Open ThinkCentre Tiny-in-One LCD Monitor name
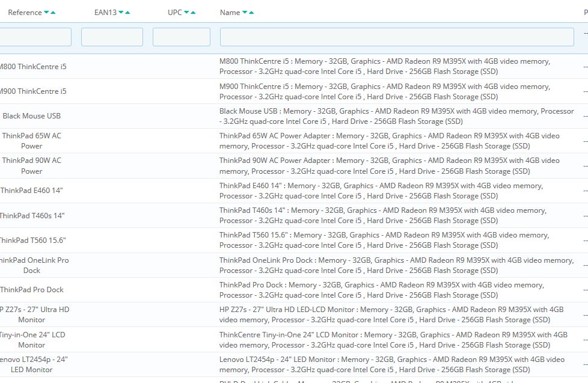This screenshot has height=383, width=588. [x=393, y=340]
